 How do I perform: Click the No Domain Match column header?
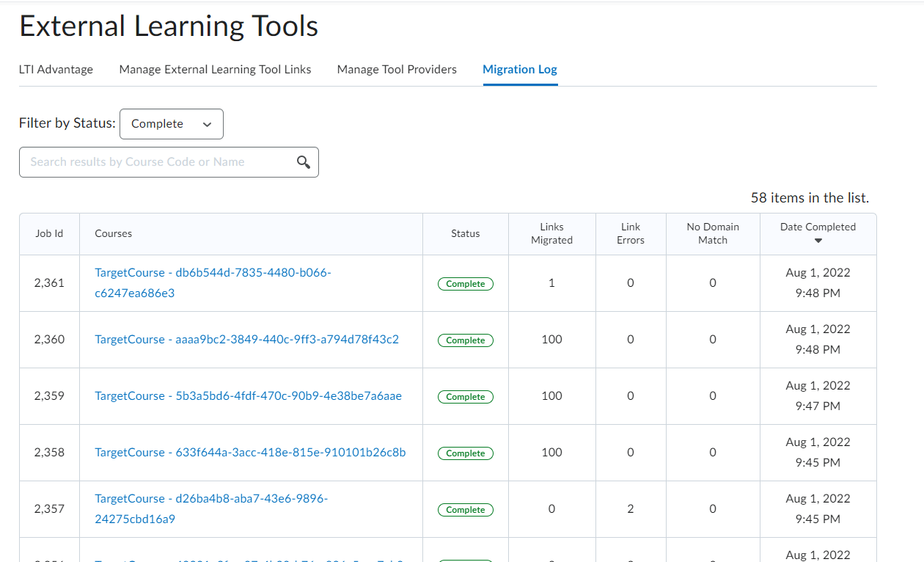point(713,233)
